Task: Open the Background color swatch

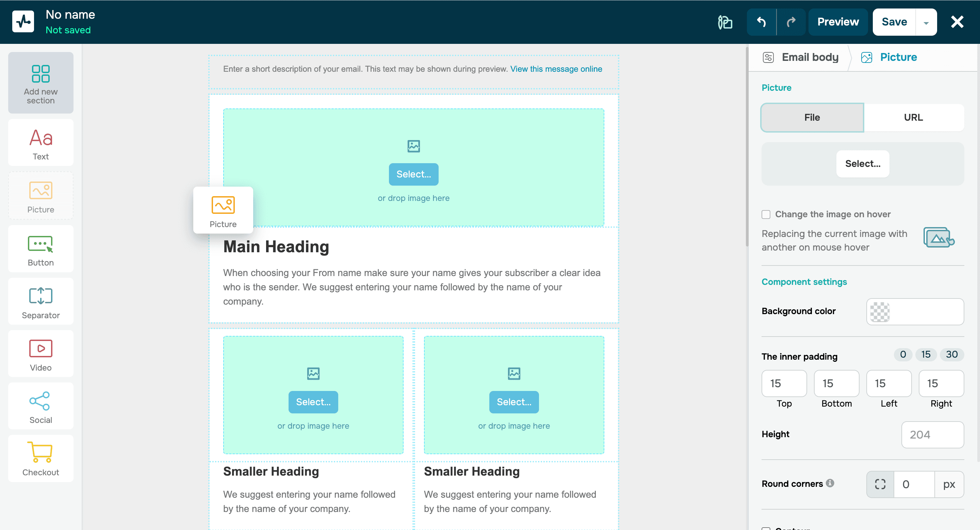Action: (880, 312)
